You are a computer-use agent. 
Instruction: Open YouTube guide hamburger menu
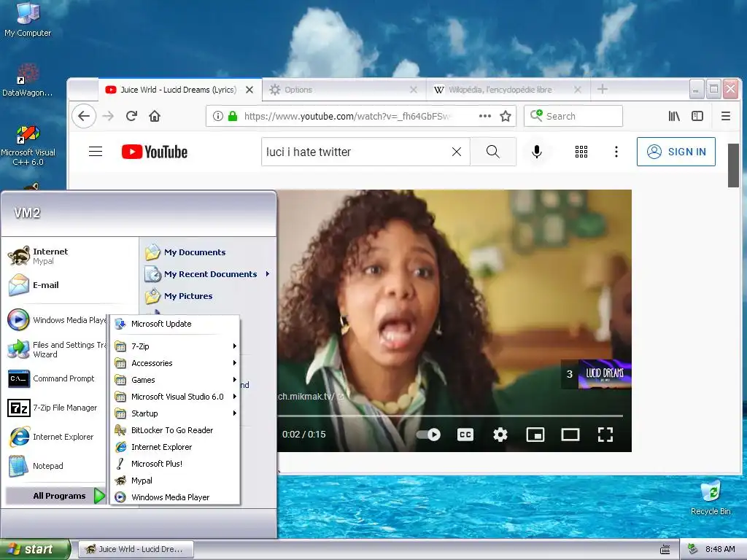click(x=96, y=152)
